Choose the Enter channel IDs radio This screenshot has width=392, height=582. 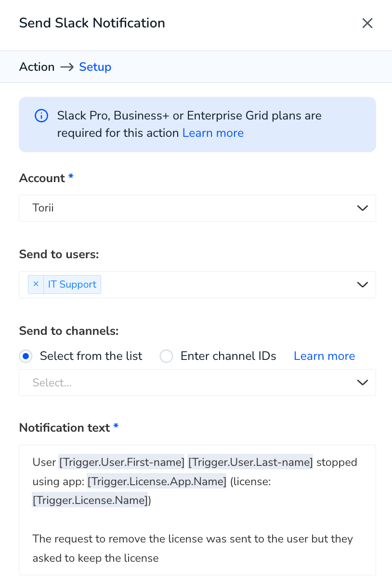tap(166, 357)
